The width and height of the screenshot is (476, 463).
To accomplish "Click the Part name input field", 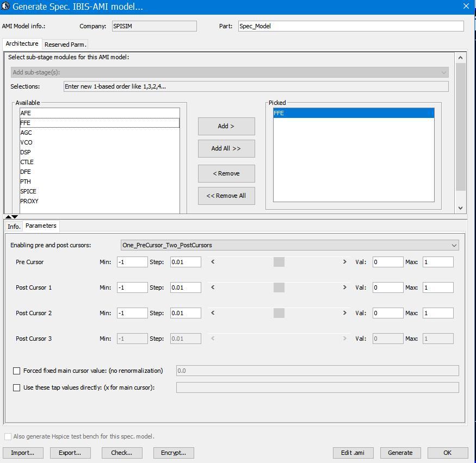I will pyautogui.click(x=351, y=26).
